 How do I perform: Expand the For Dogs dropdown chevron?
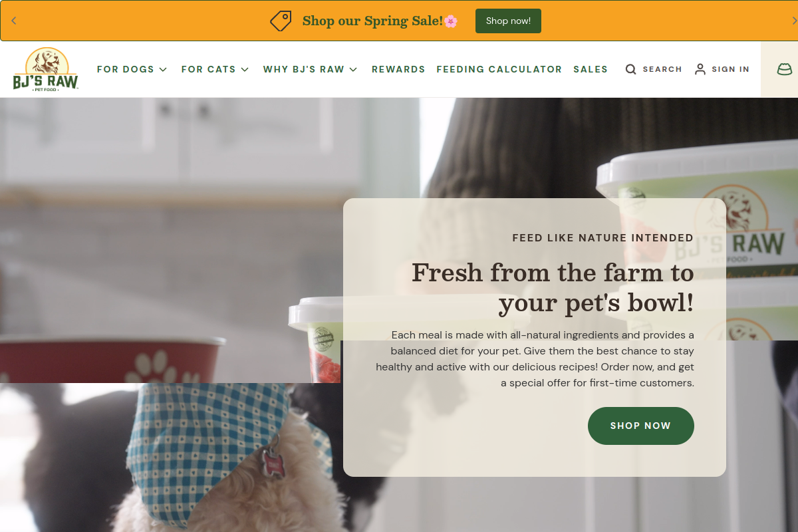pyautogui.click(x=164, y=69)
